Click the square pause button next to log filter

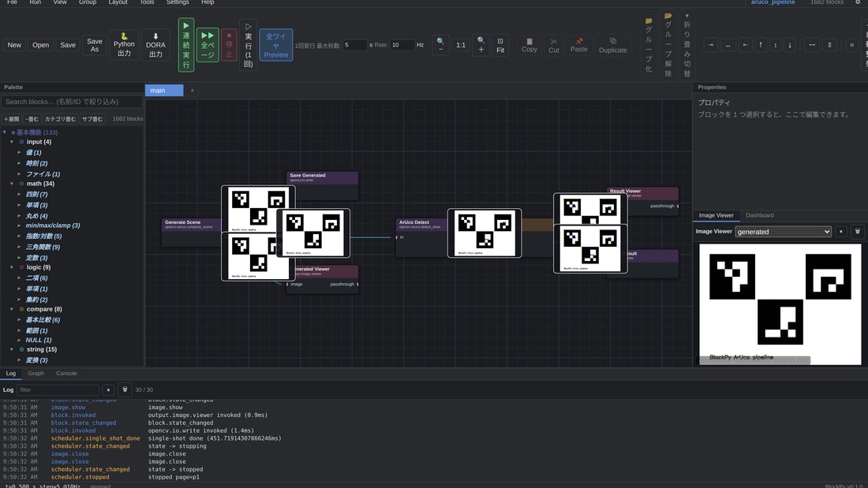[x=109, y=389]
